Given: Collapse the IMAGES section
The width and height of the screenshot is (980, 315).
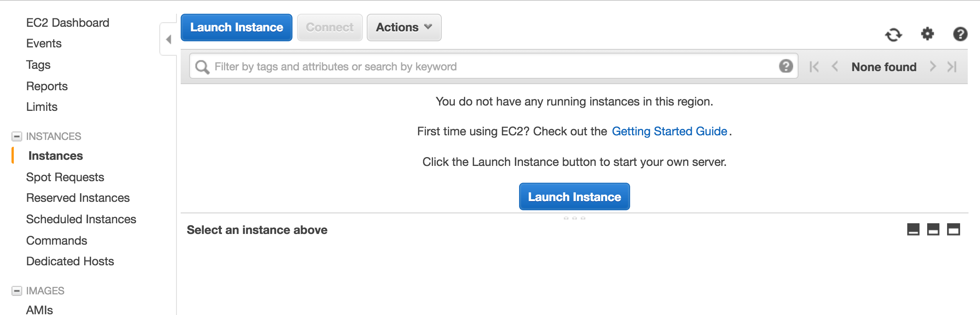Looking at the screenshot, I should [17, 291].
